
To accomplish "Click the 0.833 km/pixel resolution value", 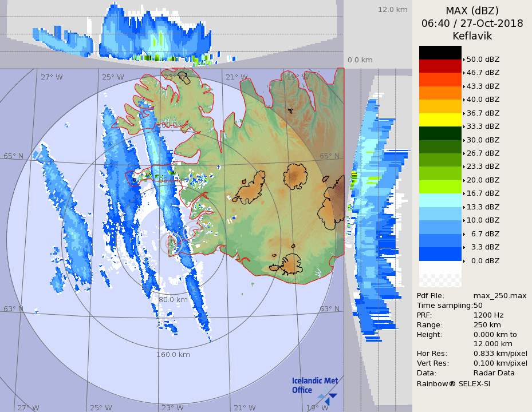I will 500,354.
